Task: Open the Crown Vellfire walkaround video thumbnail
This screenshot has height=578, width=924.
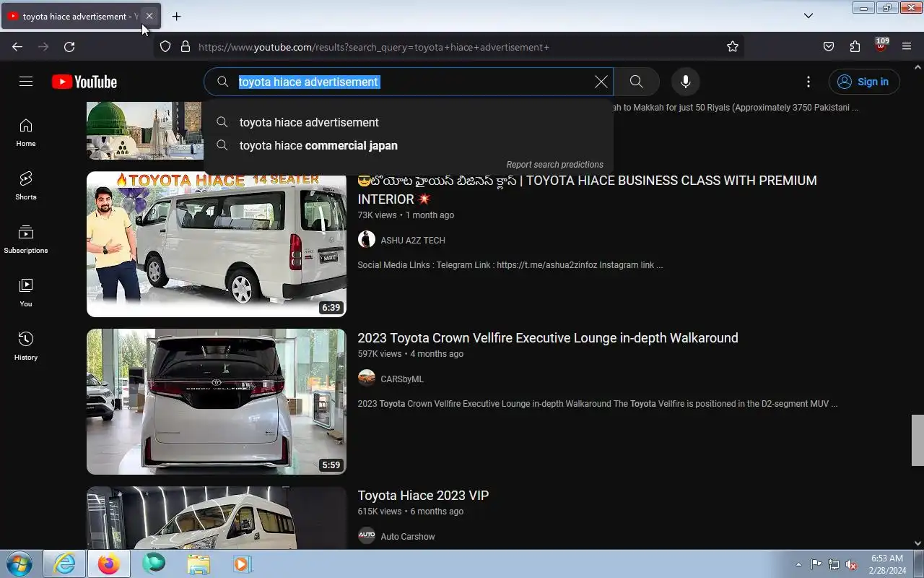Action: [217, 402]
